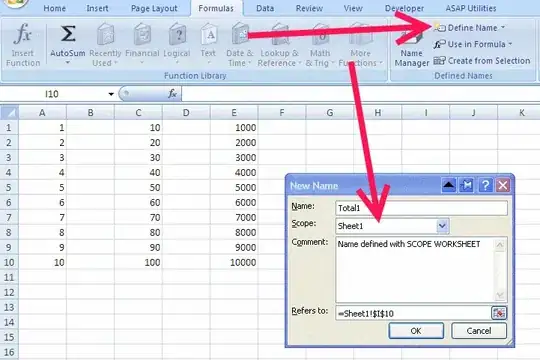Image resolution: width=540 pixels, height=360 pixels.
Task: Open the Define Name dropdown arrow
Action: pos(503,27)
